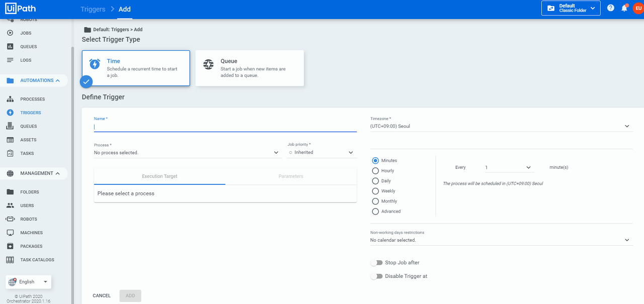The height and width of the screenshot is (304, 644).
Task: Open the Timezone dropdown
Action: click(x=501, y=126)
